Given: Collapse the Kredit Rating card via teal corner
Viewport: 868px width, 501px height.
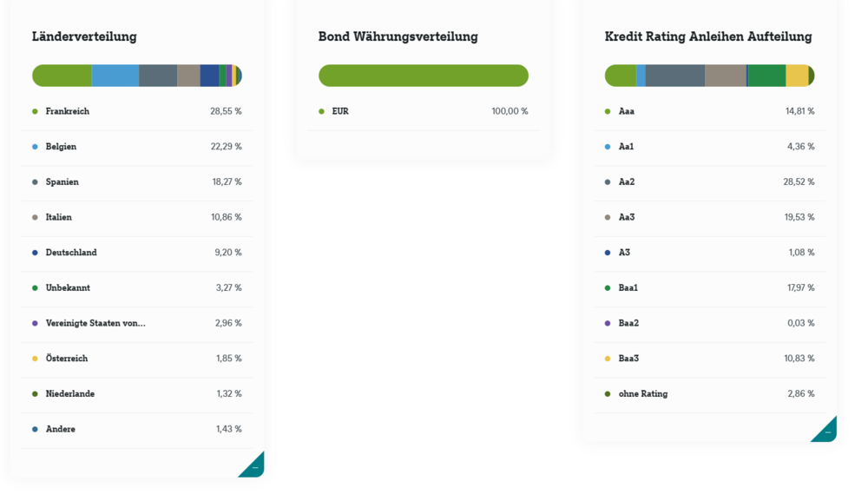Looking at the screenshot, I should pyautogui.click(x=827, y=432).
